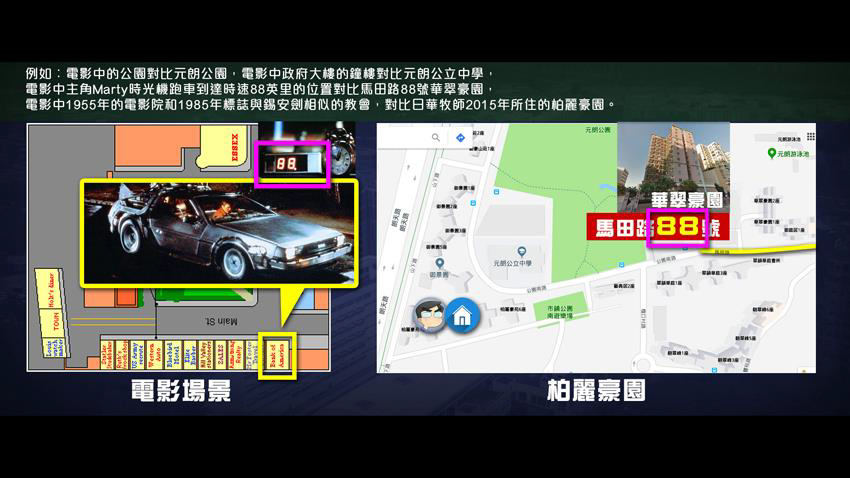This screenshot has width=850, height=478.
Task: Click the ESSEX building label
Action: (235, 147)
